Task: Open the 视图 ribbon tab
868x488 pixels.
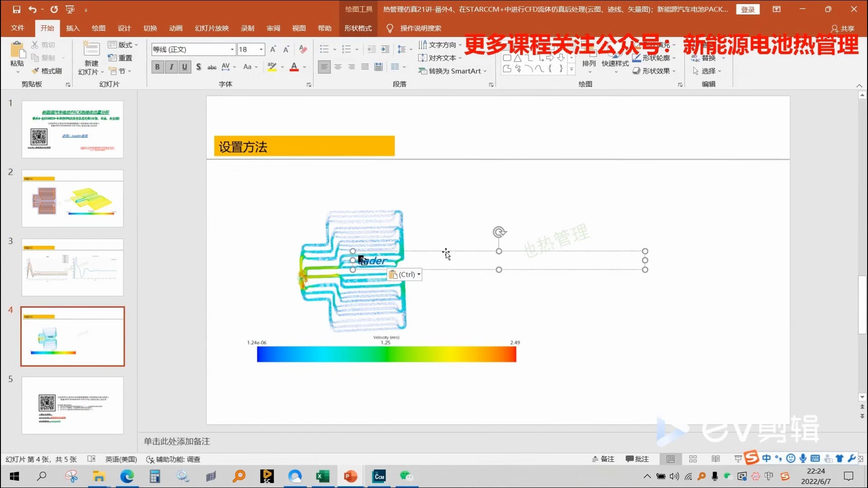Action: tap(298, 28)
